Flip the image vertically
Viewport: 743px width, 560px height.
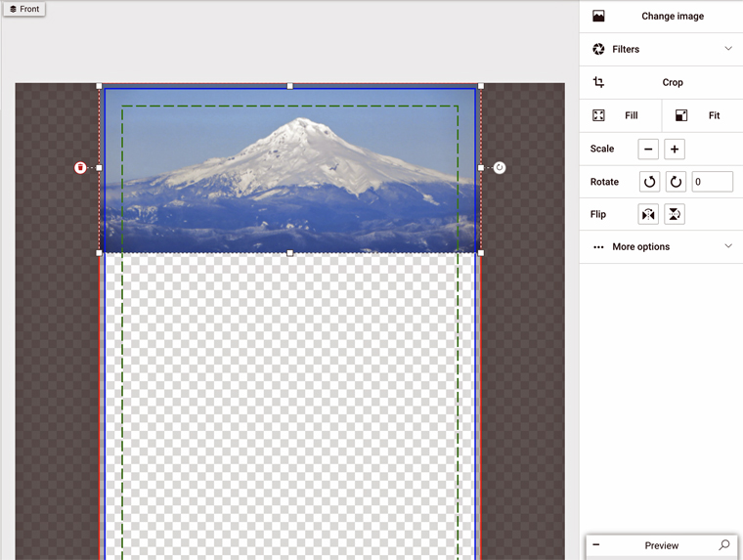pyautogui.click(x=675, y=215)
